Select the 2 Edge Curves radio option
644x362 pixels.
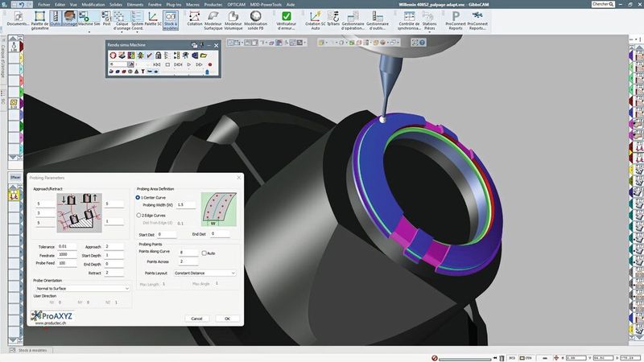(138, 216)
